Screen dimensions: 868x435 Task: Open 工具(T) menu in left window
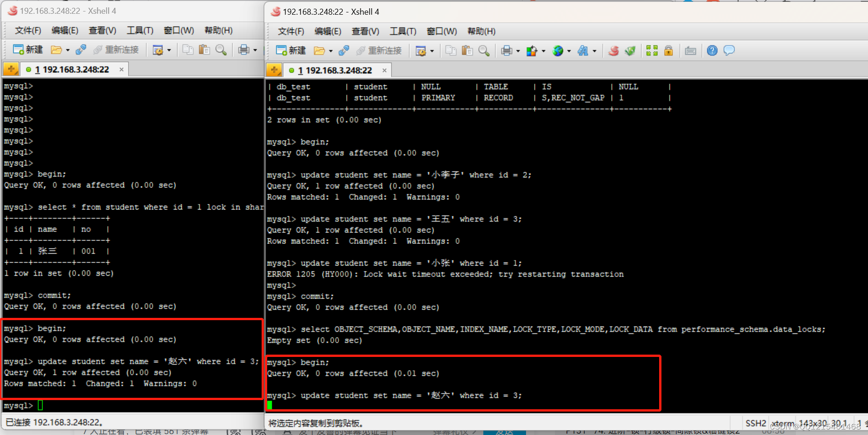pos(140,30)
